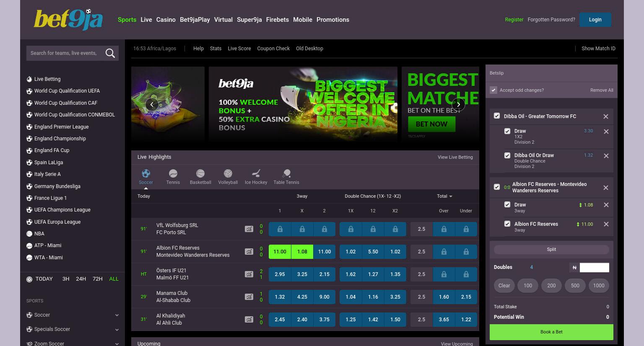Filter events to 72H
Image resolution: width=644 pixels, height=346 pixels.
[97, 279]
